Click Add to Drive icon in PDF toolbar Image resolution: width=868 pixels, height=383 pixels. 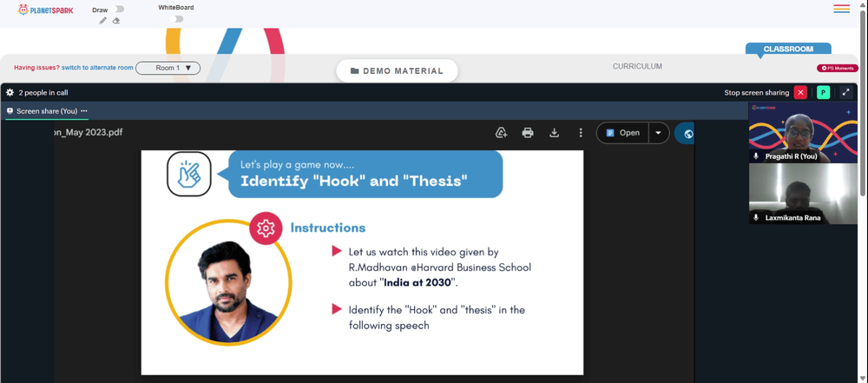point(502,133)
